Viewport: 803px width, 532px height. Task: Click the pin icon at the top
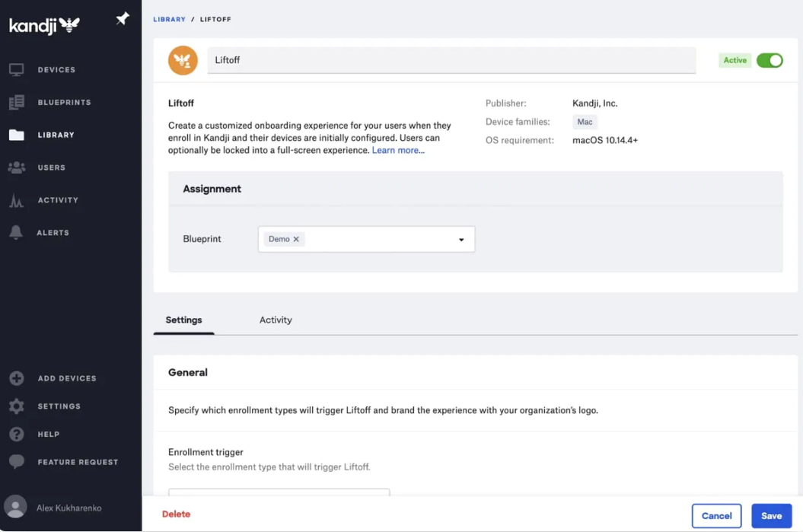click(122, 19)
